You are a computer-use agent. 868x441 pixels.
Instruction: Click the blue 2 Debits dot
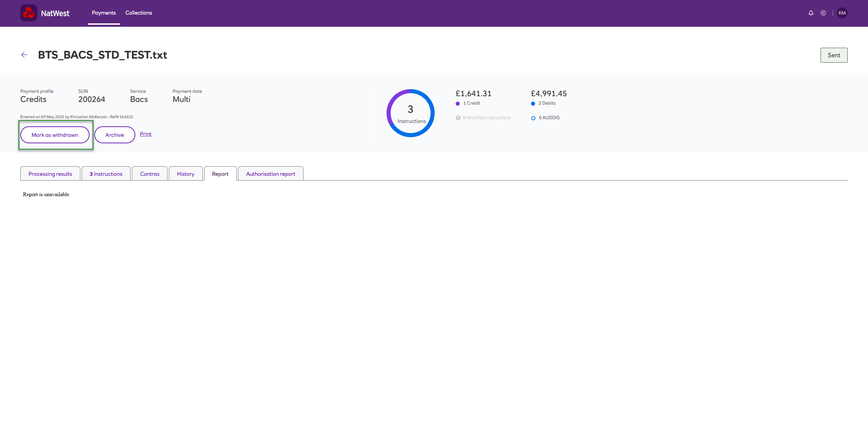(533, 104)
